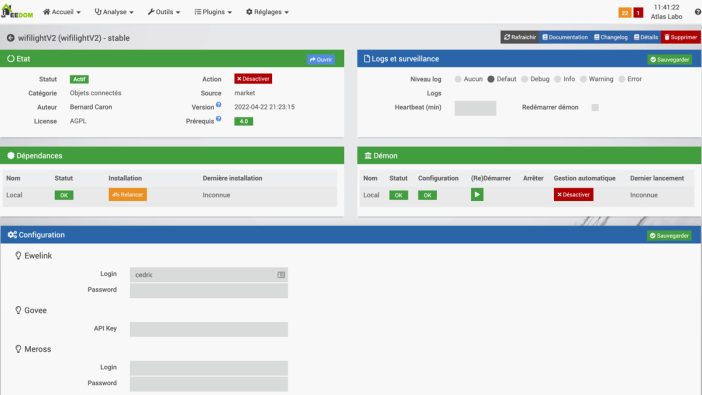This screenshot has height=395, width=702.
Task: Click the autofill icon in Ewelink Login field
Action: pyautogui.click(x=281, y=275)
